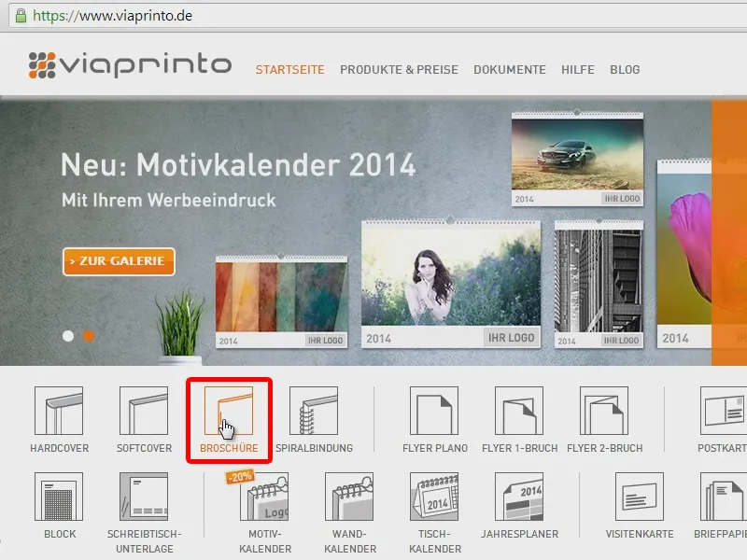
Task: Click the viaprinto logo
Action: click(x=130, y=65)
